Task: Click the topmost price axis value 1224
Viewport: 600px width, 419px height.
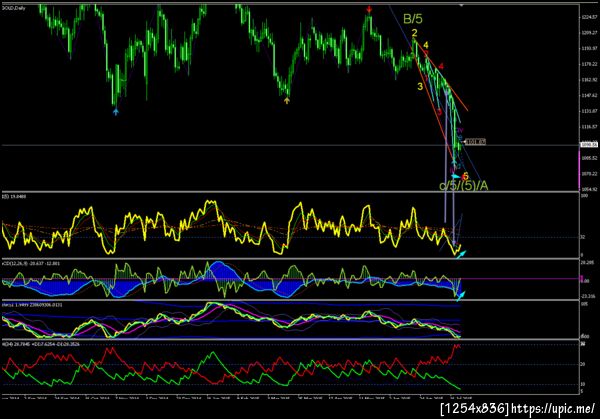Action: pyautogui.click(x=589, y=17)
